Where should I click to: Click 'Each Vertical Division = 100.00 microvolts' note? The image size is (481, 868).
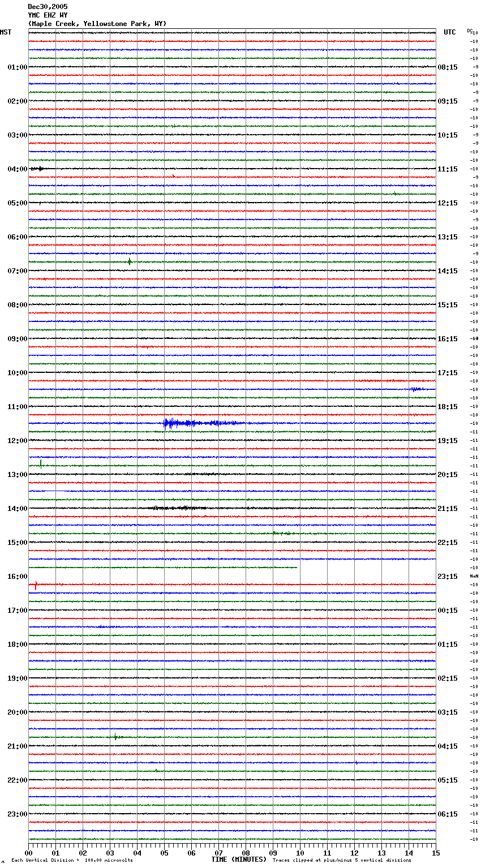[x=72, y=860]
